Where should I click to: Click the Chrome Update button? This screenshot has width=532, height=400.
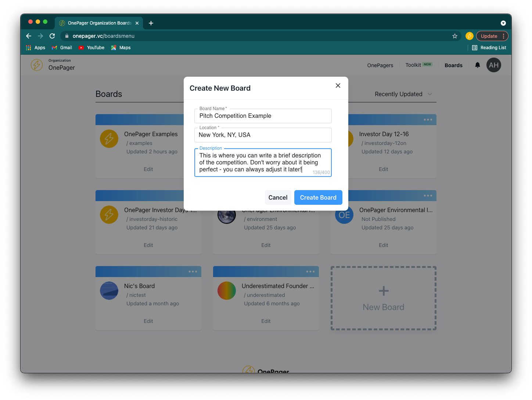tap(489, 36)
